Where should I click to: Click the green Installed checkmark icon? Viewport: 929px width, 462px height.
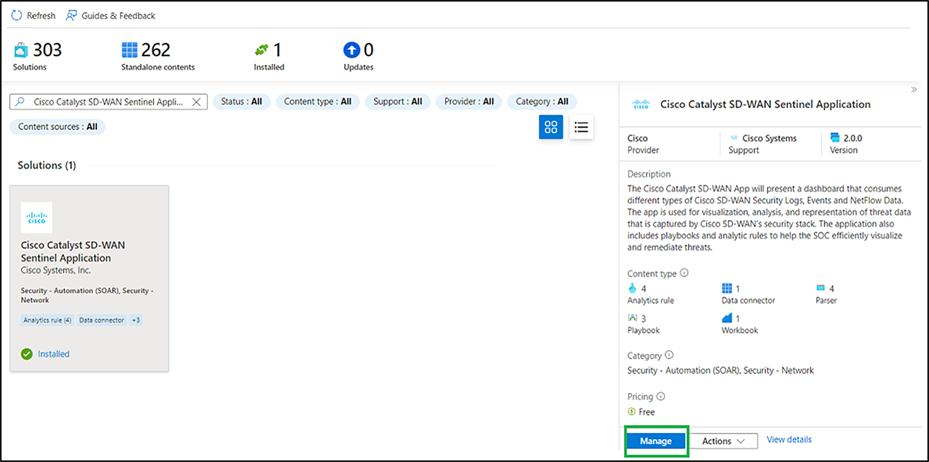click(x=27, y=354)
